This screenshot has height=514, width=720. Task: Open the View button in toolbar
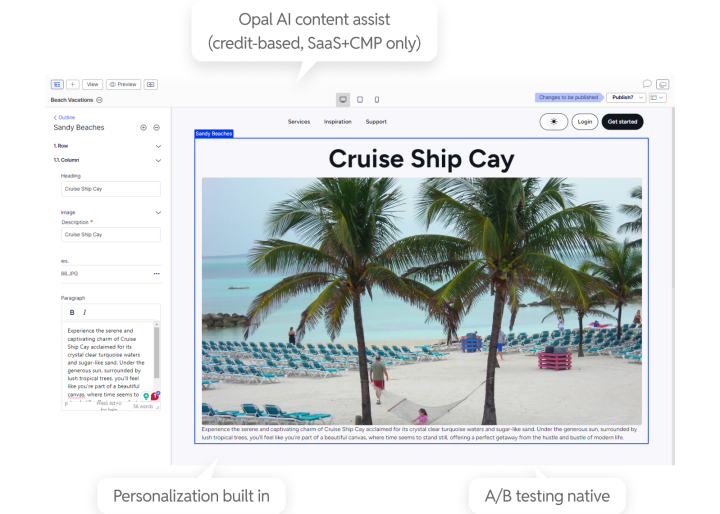92,85
